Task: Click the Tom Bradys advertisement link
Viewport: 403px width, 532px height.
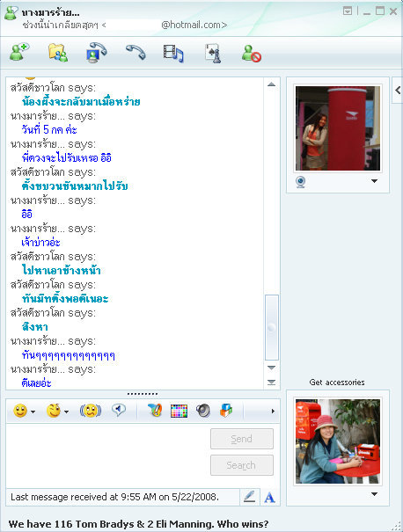Action: point(138,524)
